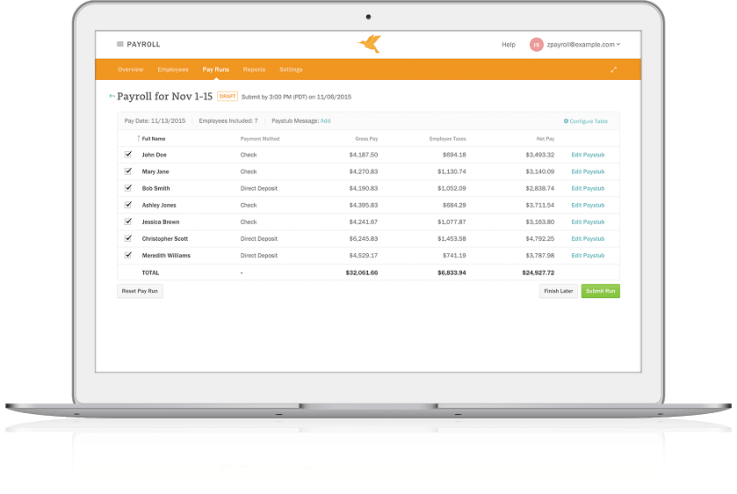Image resolution: width=737 pixels, height=494 pixels.
Task: Open the hamburger menu next to PAYROLL
Action: 120,44
